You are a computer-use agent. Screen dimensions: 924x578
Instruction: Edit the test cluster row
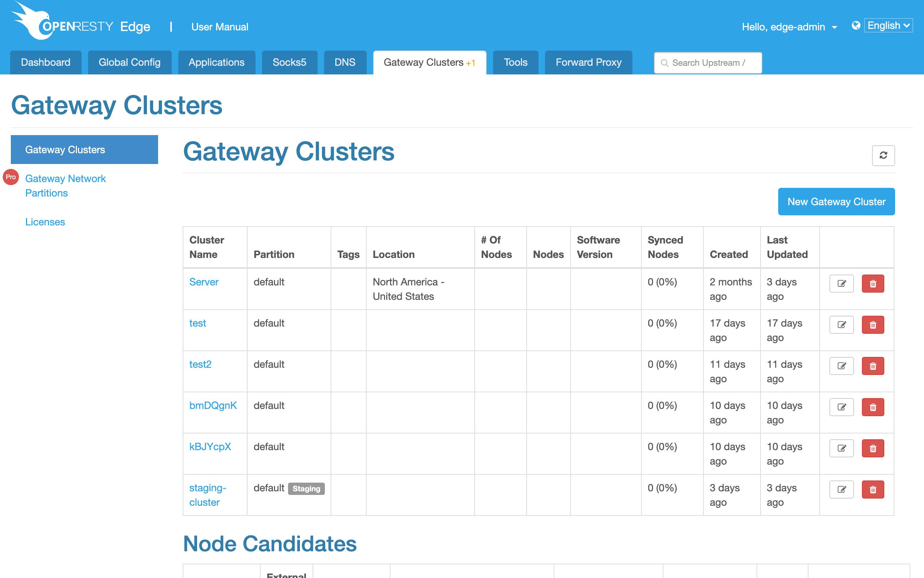[842, 325]
